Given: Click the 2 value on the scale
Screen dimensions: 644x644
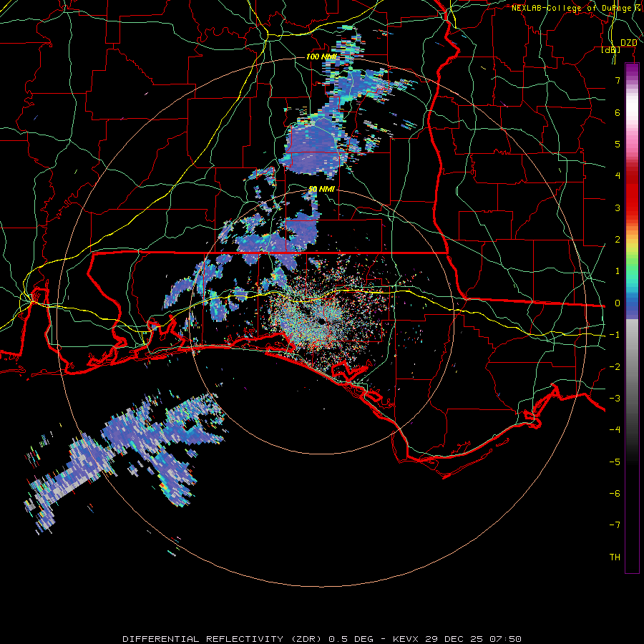Looking at the screenshot, I should pyautogui.click(x=618, y=240).
